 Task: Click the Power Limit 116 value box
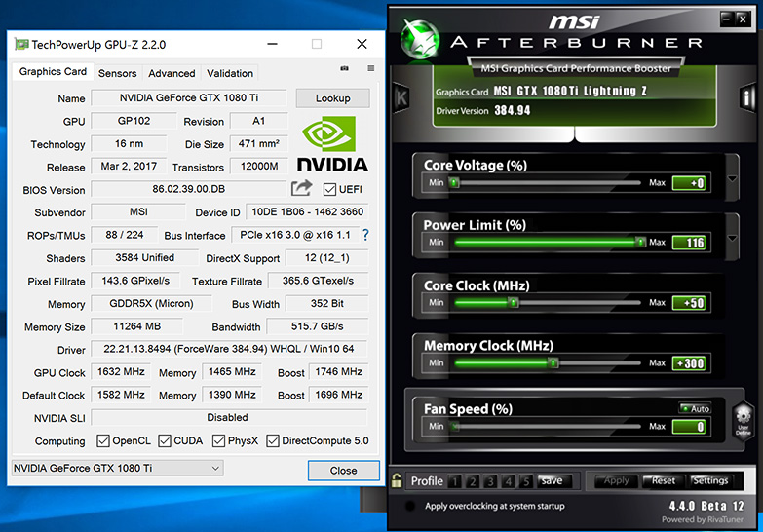click(x=689, y=243)
